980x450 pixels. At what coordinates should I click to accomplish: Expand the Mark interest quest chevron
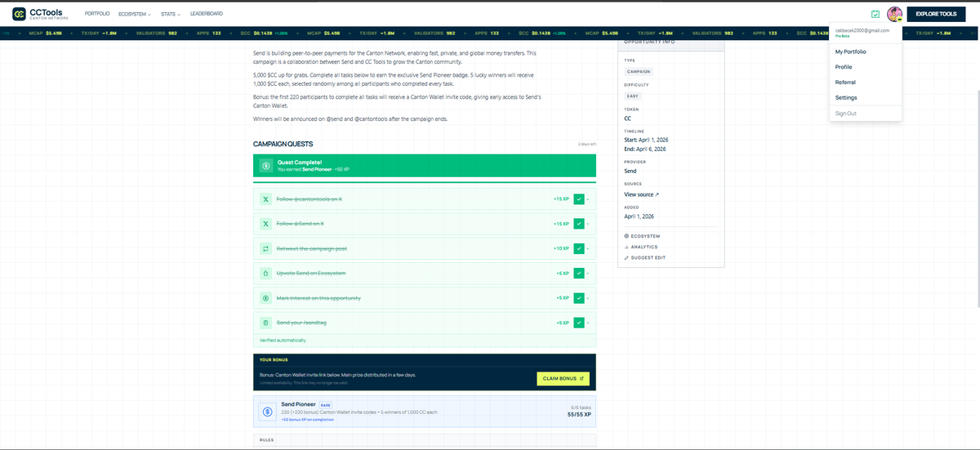589,298
